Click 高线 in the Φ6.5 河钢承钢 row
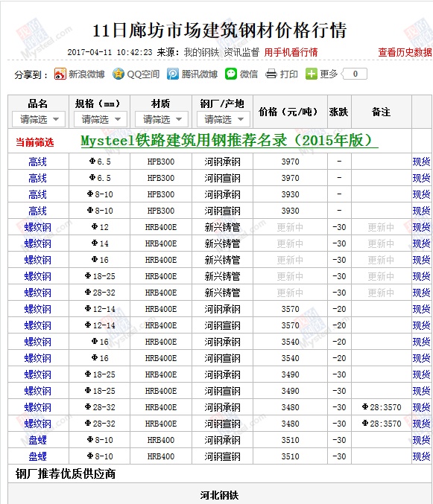This screenshot has height=504, width=433. (x=38, y=162)
